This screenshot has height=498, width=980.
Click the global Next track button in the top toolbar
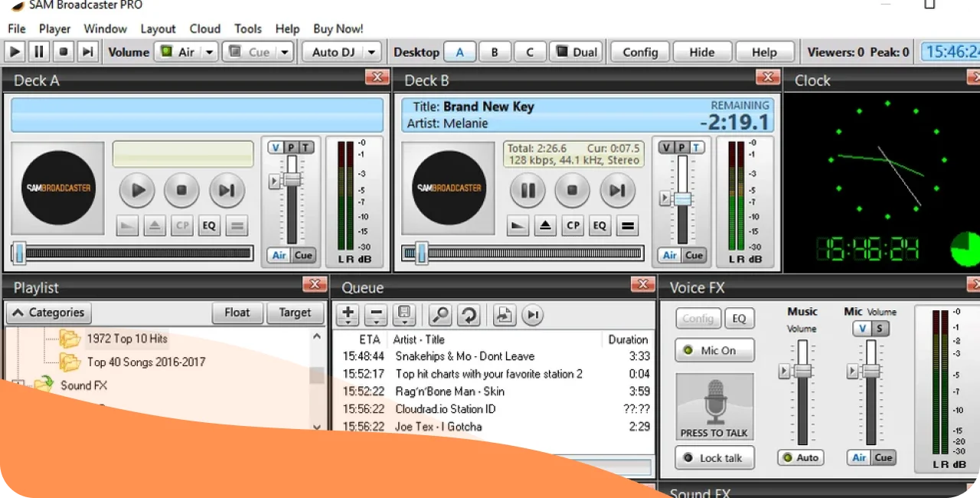click(88, 52)
